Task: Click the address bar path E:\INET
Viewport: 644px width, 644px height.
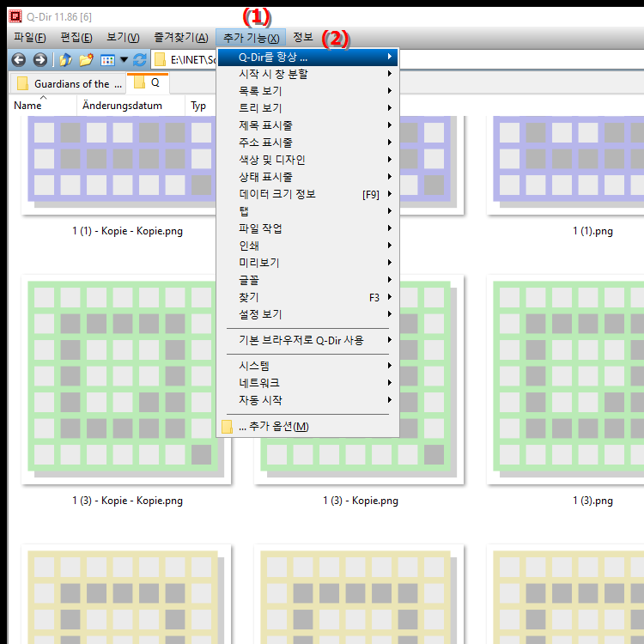Action: tap(193, 60)
